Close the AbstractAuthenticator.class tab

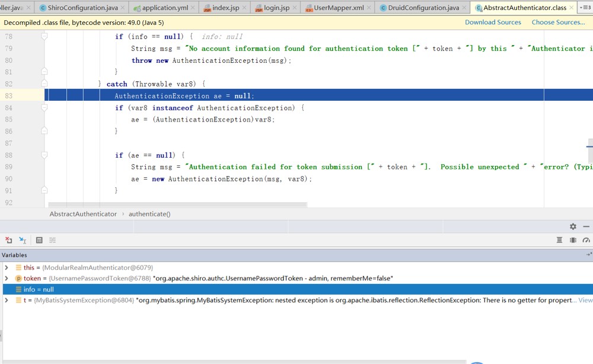click(x=572, y=8)
